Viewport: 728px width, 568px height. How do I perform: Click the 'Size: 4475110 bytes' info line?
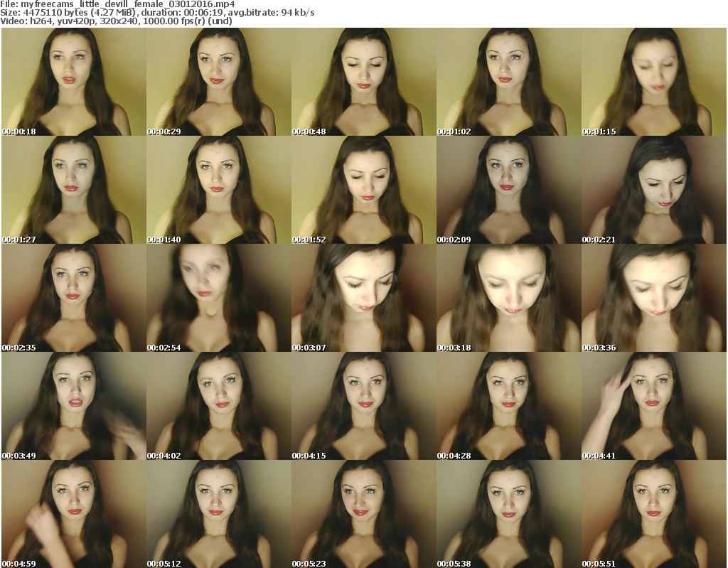[157, 13]
